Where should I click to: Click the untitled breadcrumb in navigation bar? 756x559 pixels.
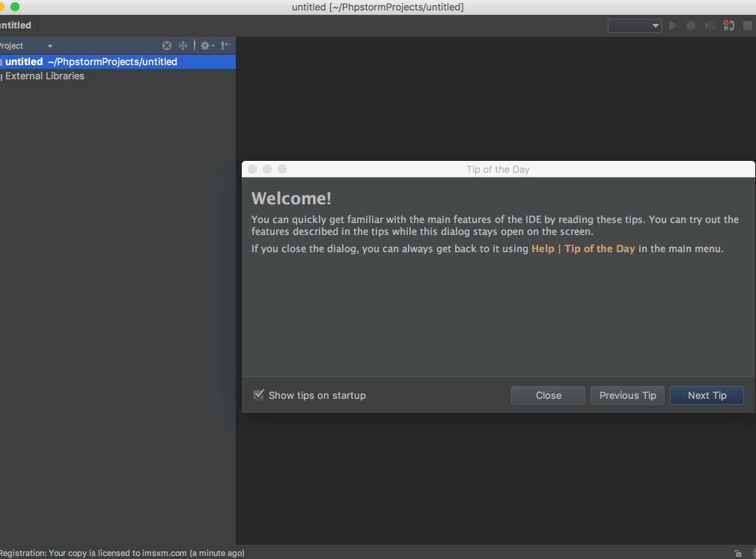[16, 25]
